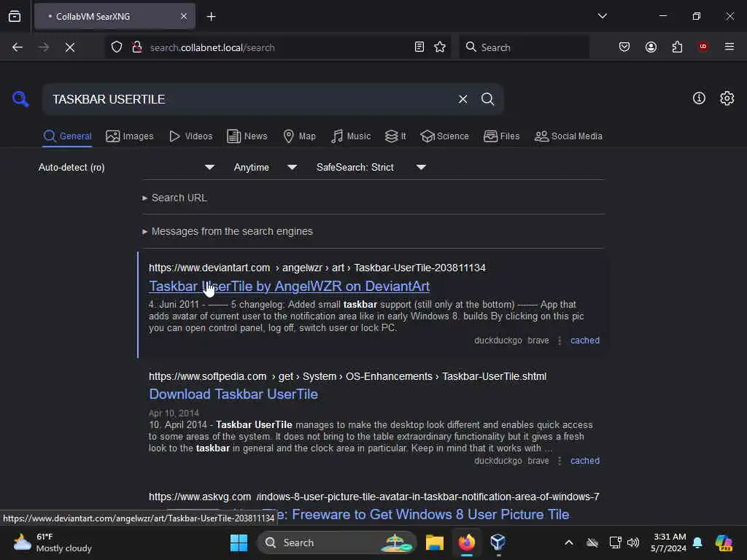Click the deviantart.com result URL

point(317,268)
